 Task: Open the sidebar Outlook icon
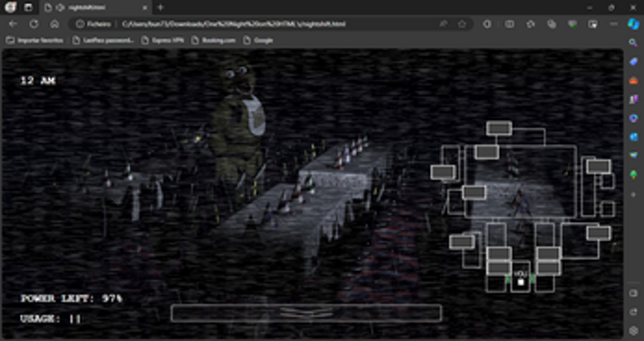tap(634, 136)
